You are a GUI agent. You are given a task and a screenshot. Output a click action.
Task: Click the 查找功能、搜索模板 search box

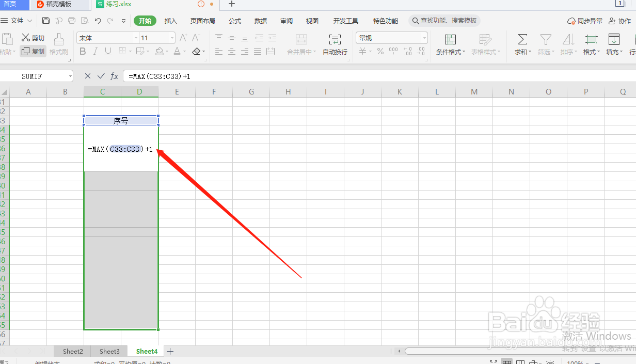click(444, 21)
